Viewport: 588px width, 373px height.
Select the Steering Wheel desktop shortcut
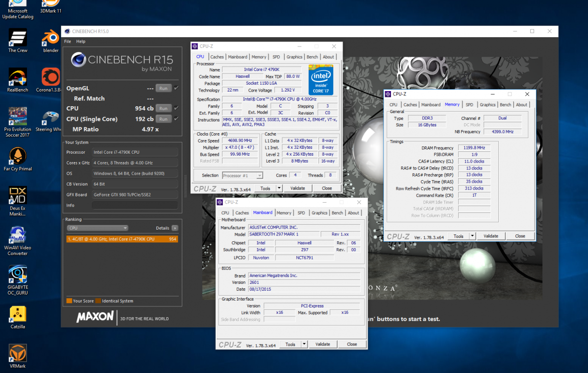[50, 120]
